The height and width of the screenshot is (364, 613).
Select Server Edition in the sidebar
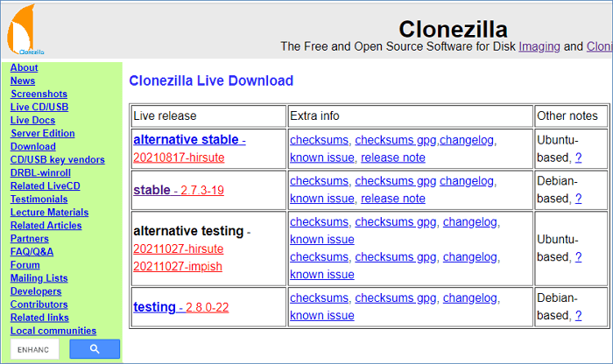(x=42, y=133)
